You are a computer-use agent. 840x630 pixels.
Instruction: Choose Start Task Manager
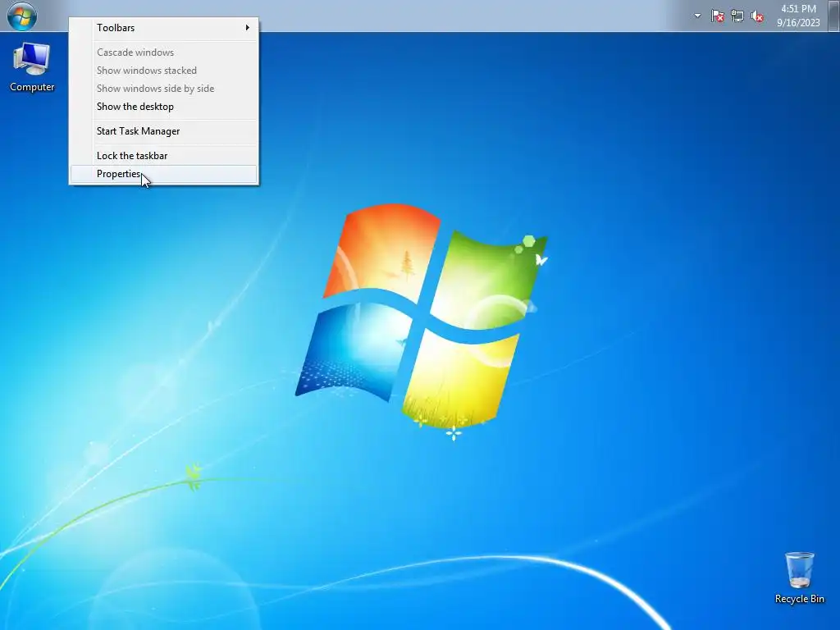tap(164, 131)
